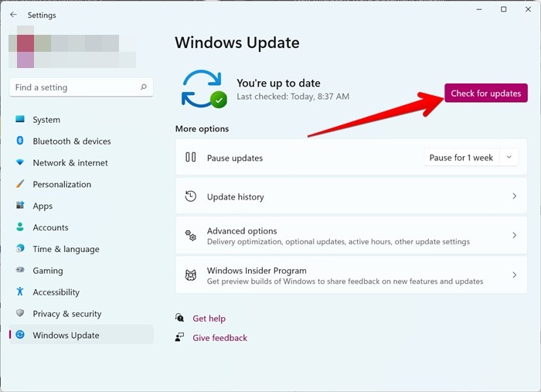
Task: Click the Update history clock icon
Action: [x=190, y=196]
